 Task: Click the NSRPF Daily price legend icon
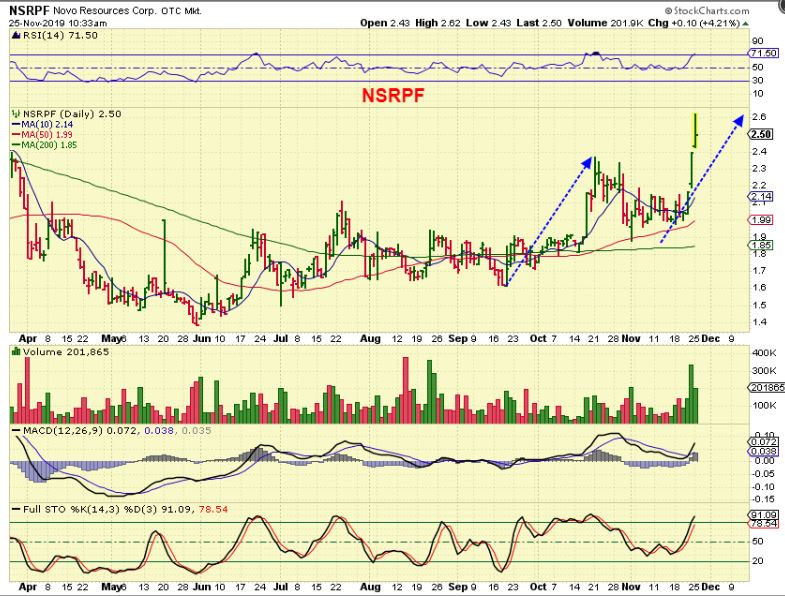16,114
